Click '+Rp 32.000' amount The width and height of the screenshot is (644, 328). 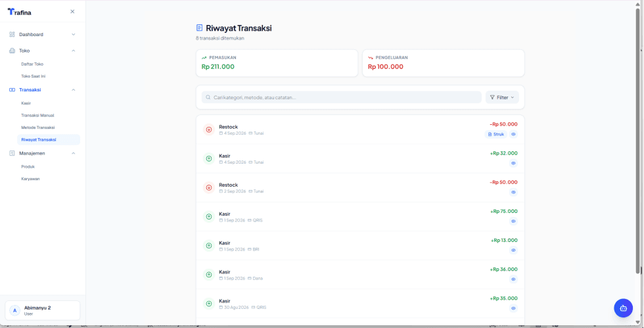(x=503, y=153)
